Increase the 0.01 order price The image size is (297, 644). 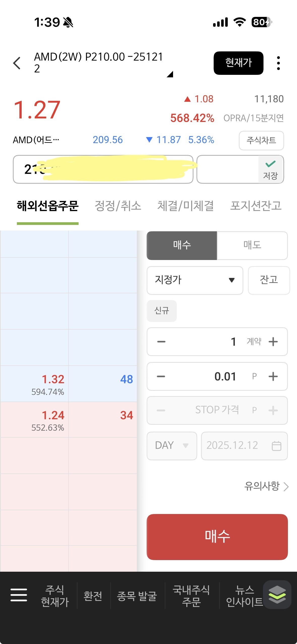[273, 376]
